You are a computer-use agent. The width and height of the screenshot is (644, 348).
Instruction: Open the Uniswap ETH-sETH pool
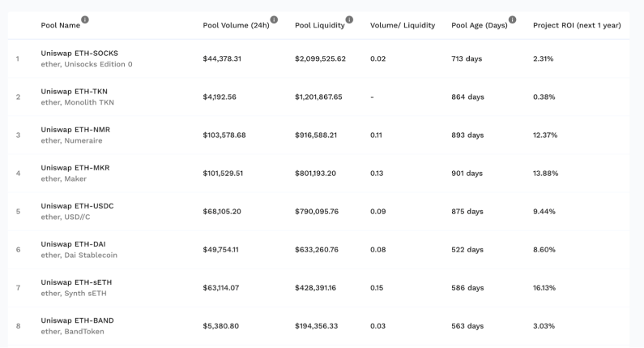pos(76,282)
